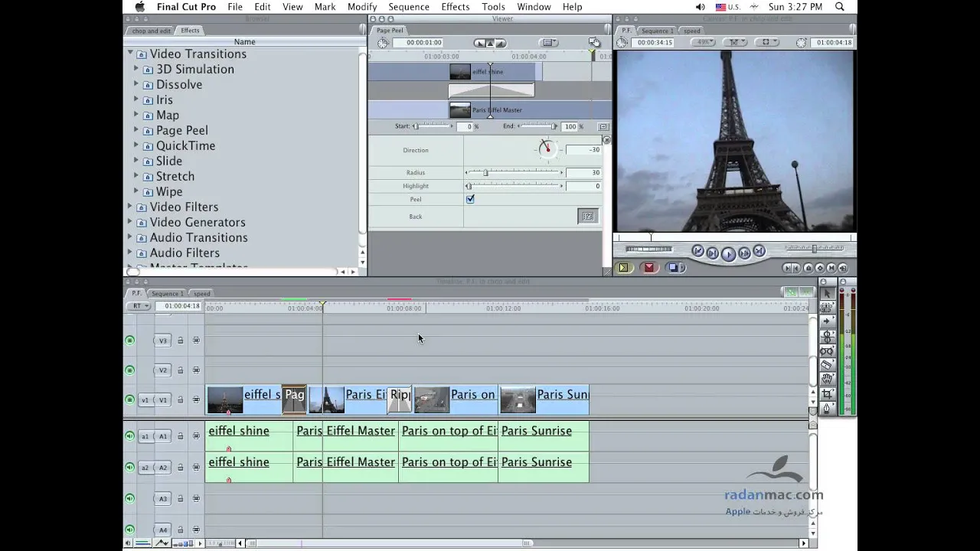
Task: Open Canvas zoom percentage dropdown
Action: (x=704, y=43)
